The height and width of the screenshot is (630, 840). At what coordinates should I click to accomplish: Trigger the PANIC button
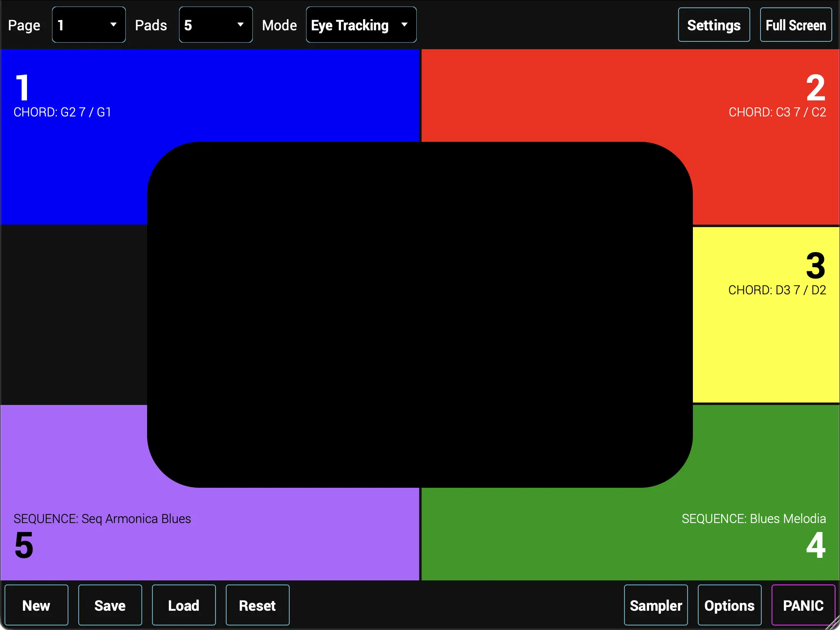point(802,605)
